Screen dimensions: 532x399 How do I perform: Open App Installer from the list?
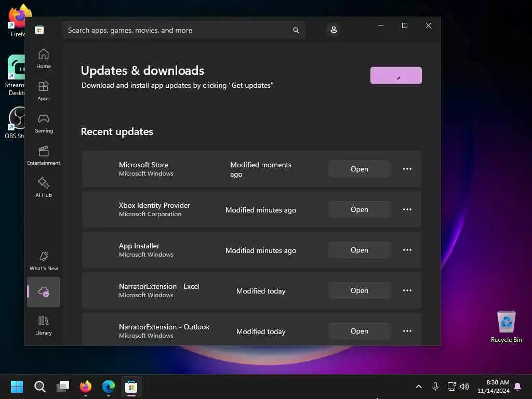[x=359, y=250]
